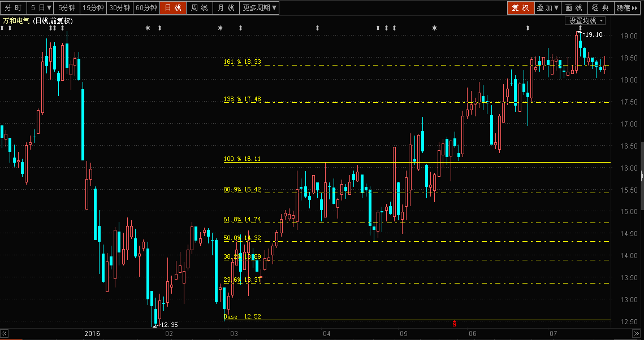The height and width of the screenshot is (340, 644).
Task: Click the 19.10 high price marker
Action: coord(593,34)
